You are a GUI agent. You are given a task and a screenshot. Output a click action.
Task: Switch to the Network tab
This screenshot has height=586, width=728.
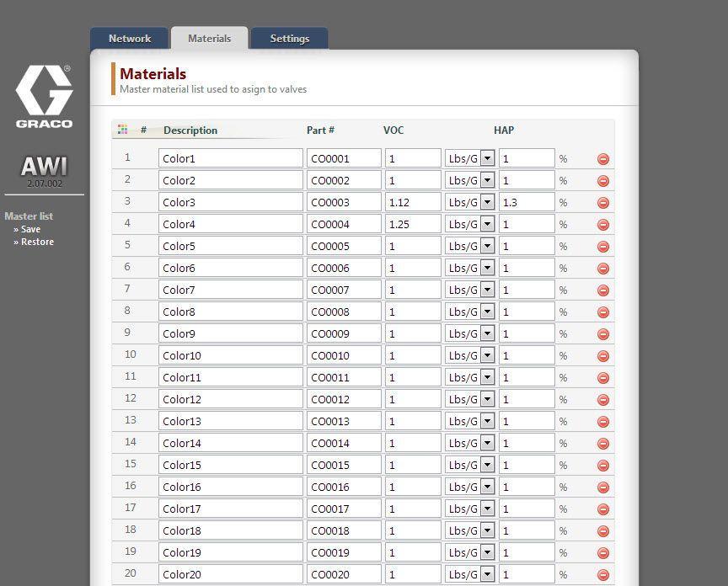130,39
